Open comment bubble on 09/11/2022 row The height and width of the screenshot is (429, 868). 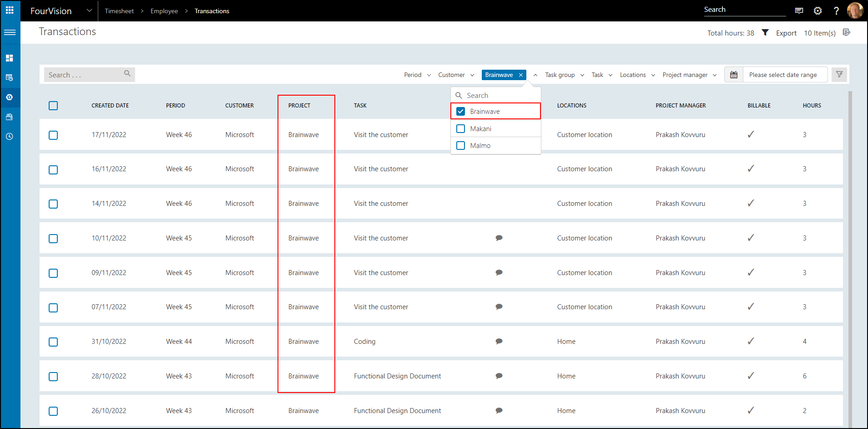click(499, 272)
